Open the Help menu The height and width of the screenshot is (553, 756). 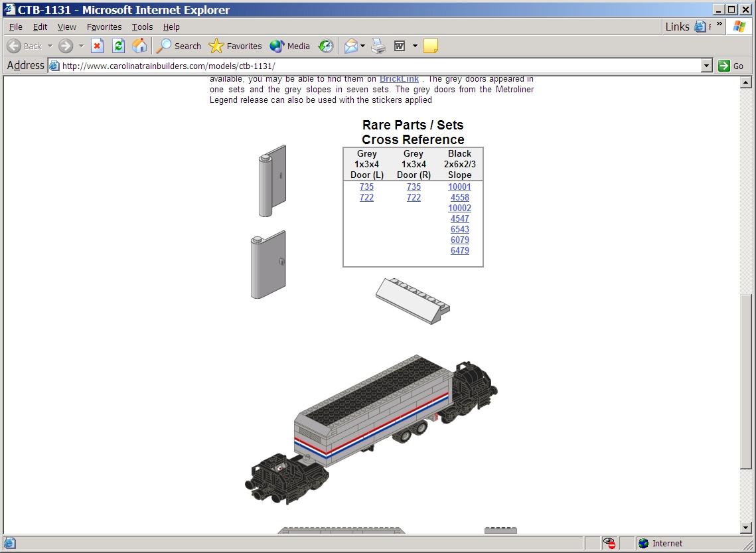171,27
